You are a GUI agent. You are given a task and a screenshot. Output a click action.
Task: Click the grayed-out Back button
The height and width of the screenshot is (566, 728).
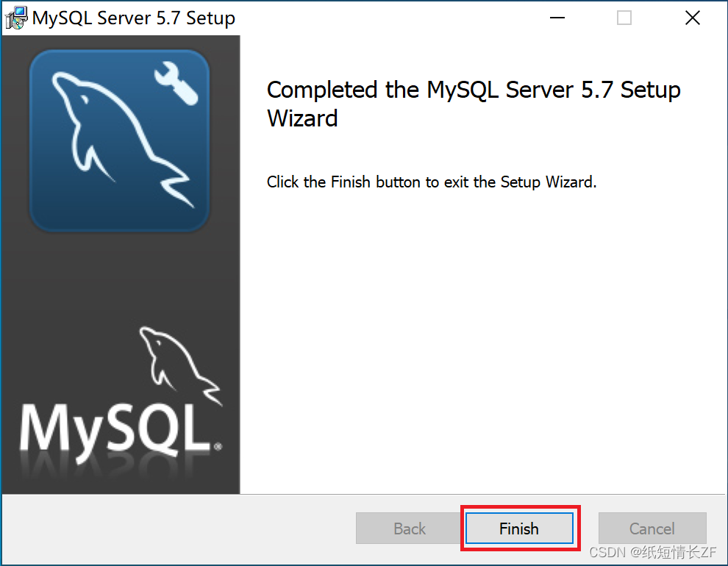(x=409, y=528)
